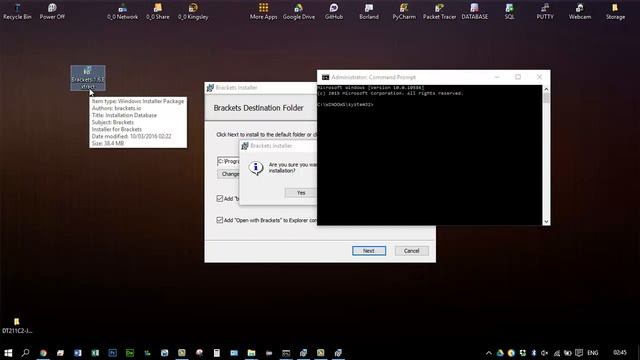Viewport: 640px width, 360px height.
Task: Toggle Add "Open with Brackets" to Explorer checkbox
Action: pyautogui.click(x=220, y=220)
